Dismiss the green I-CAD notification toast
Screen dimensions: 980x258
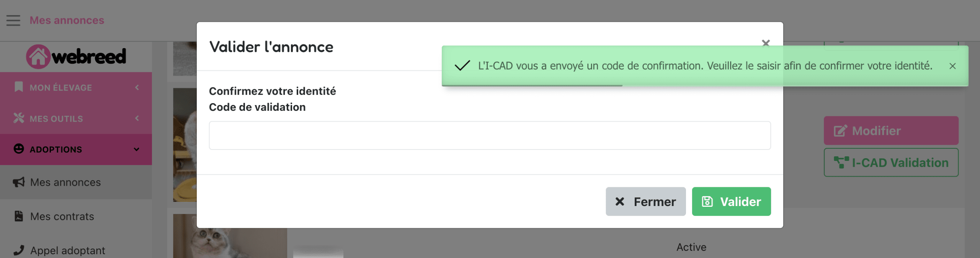tap(952, 66)
